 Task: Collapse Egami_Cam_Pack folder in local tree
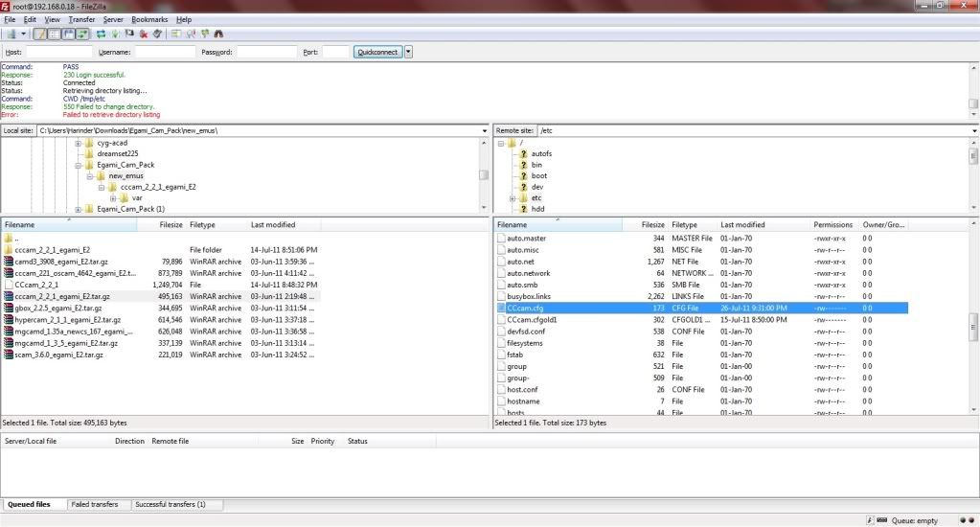tap(79, 165)
